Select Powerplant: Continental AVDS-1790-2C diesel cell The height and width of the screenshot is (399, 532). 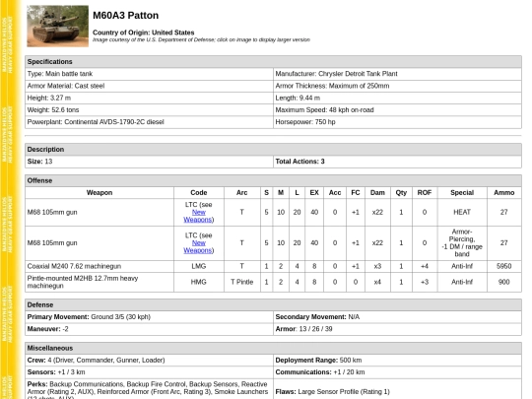(149, 122)
